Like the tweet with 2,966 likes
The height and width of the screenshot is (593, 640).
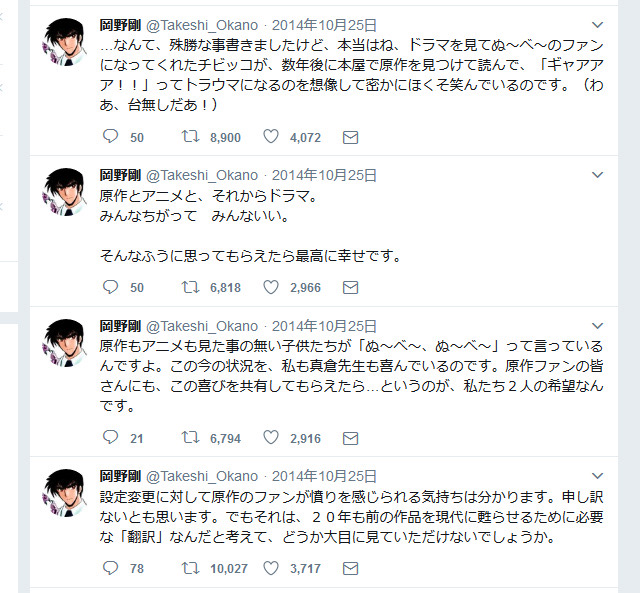coord(270,287)
